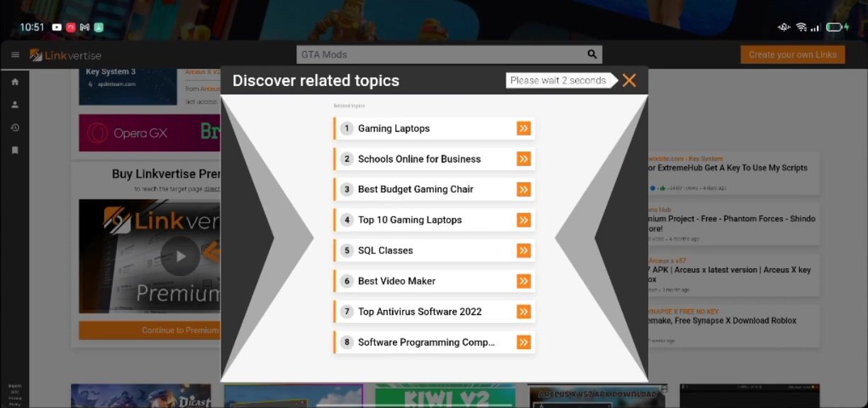
Task: Open the hamburger menu beside Linkvertise logo
Action: pos(15,55)
